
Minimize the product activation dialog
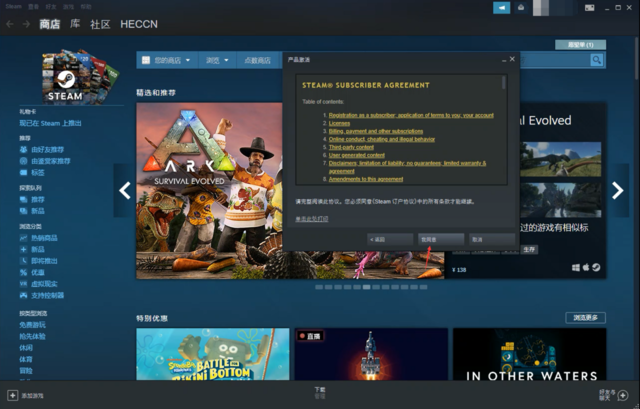point(504,60)
